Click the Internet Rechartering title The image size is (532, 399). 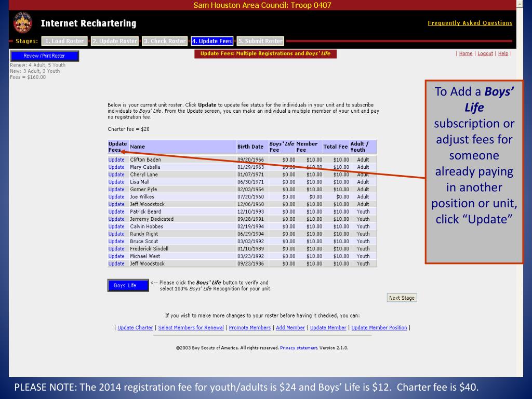pyautogui.click(x=88, y=23)
